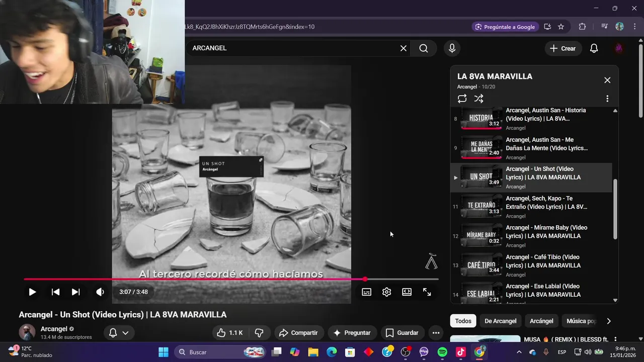The height and width of the screenshot is (362, 644).
Task: Select the Música pop filter chip
Action: [x=581, y=321]
